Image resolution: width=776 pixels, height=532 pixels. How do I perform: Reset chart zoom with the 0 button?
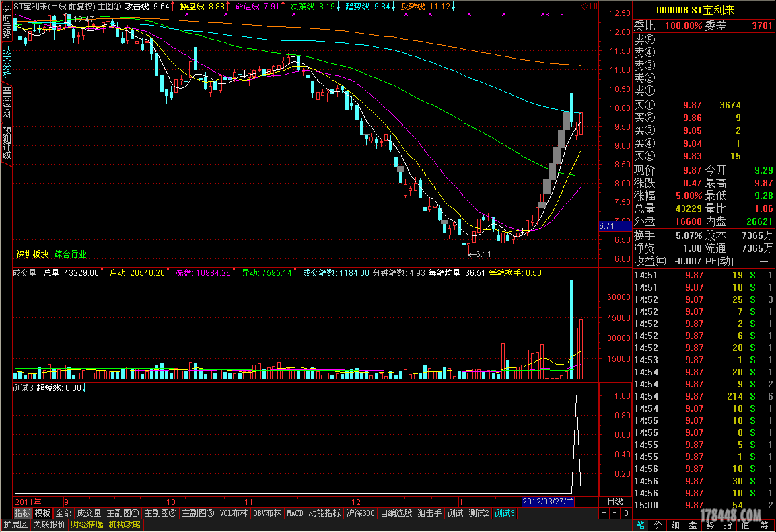pyautogui.click(x=626, y=513)
